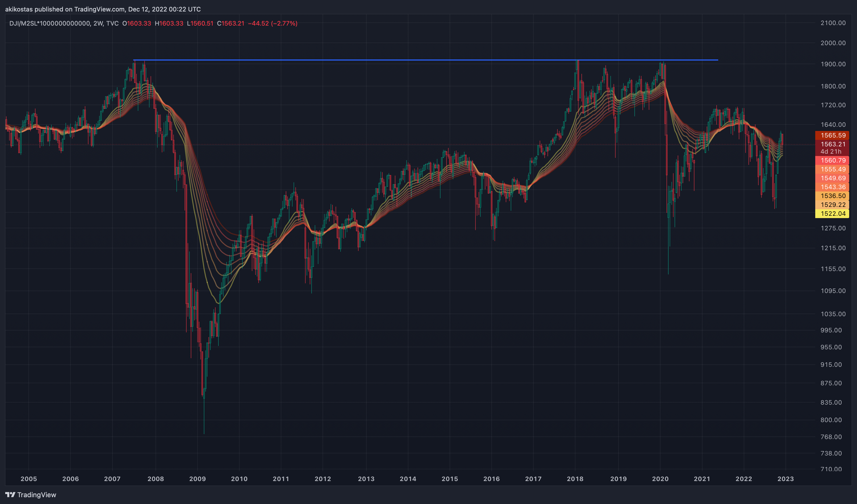Image resolution: width=857 pixels, height=504 pixels.
Task: Click the 1529.22 price label
Action: [x=832, y=205]
